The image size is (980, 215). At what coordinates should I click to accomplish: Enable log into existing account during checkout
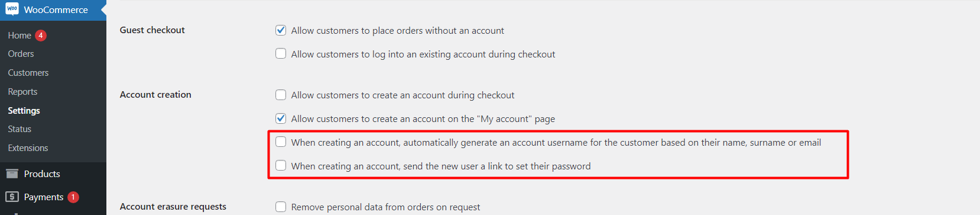coord(281,54)
